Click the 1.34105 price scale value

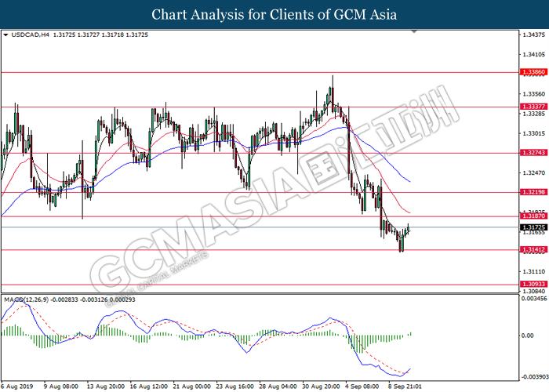pyautogui.click(x=534, y=55)
